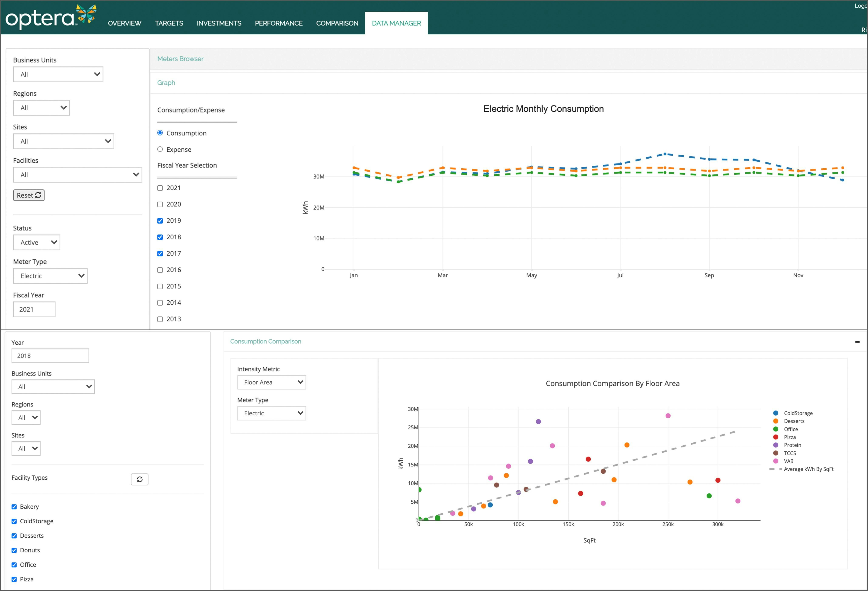This screenshot has height=591, width=868.
Task: Click the Meters Browser link
Action: [180, 59]
